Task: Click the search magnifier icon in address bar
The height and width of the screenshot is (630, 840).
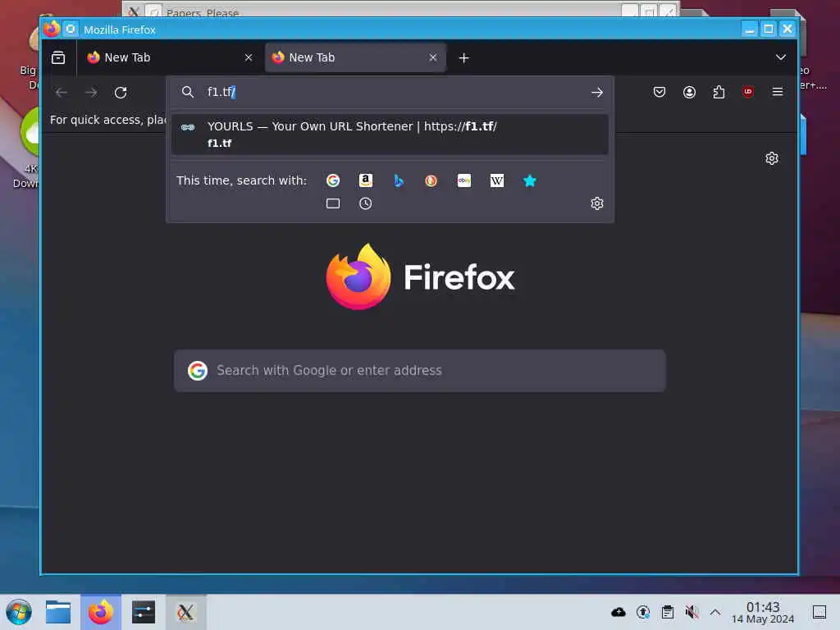Action: tap(188, 92)
